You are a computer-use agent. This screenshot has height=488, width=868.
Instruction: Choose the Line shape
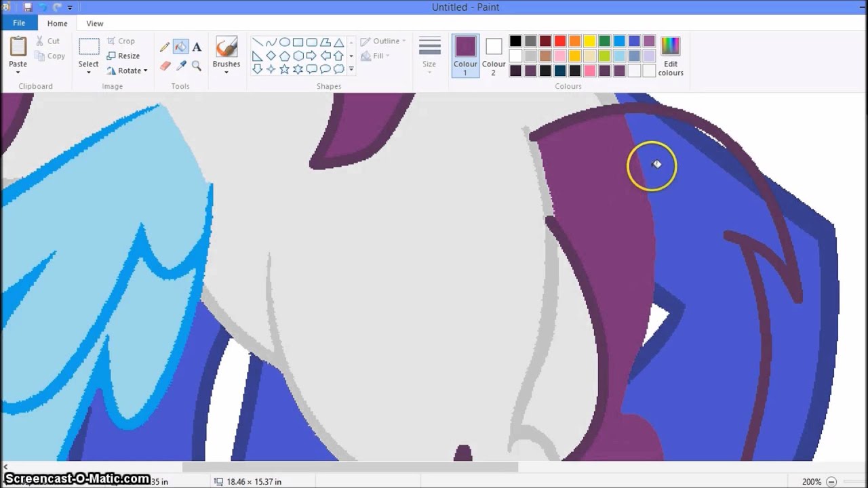coord(258,42)
